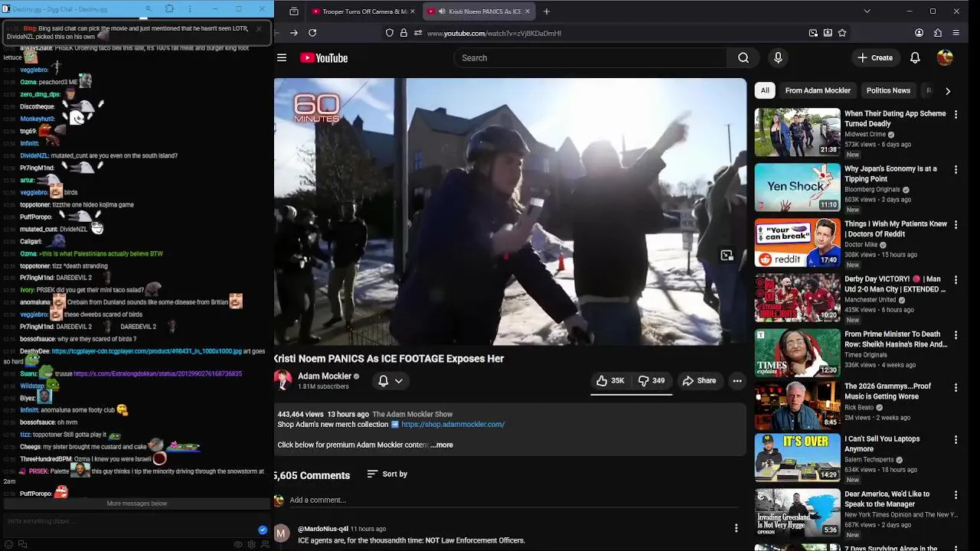Close the 'Kristi Noem PANICS As ICE' tab
980x551 pixels.
pyautogui.click(x=527, y=11)
